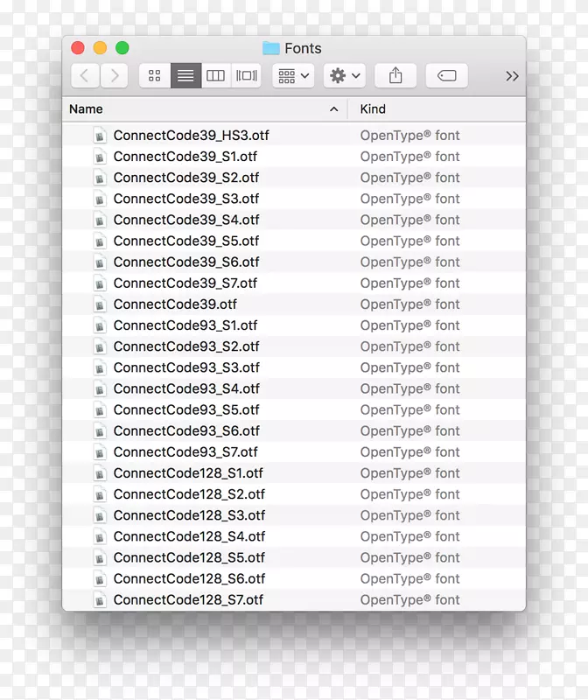588x700 pixels.
Task: Select ConnectCode93_S1.otf file
Action: [x=294, y=325]
